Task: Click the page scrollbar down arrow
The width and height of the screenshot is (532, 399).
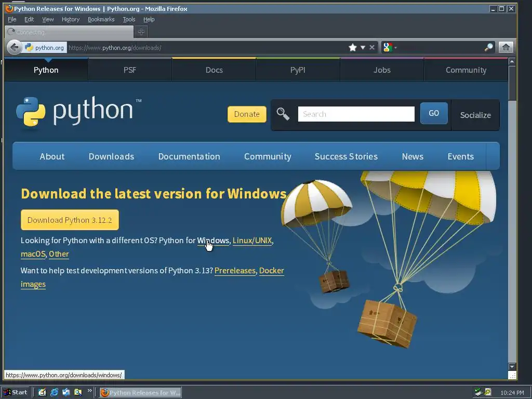Action: 512,367
